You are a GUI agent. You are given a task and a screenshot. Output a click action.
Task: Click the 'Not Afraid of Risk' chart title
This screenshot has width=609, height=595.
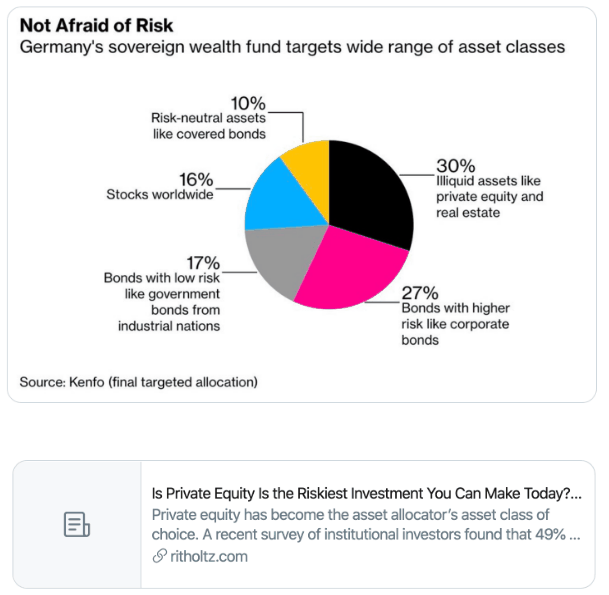coord(96,26)
